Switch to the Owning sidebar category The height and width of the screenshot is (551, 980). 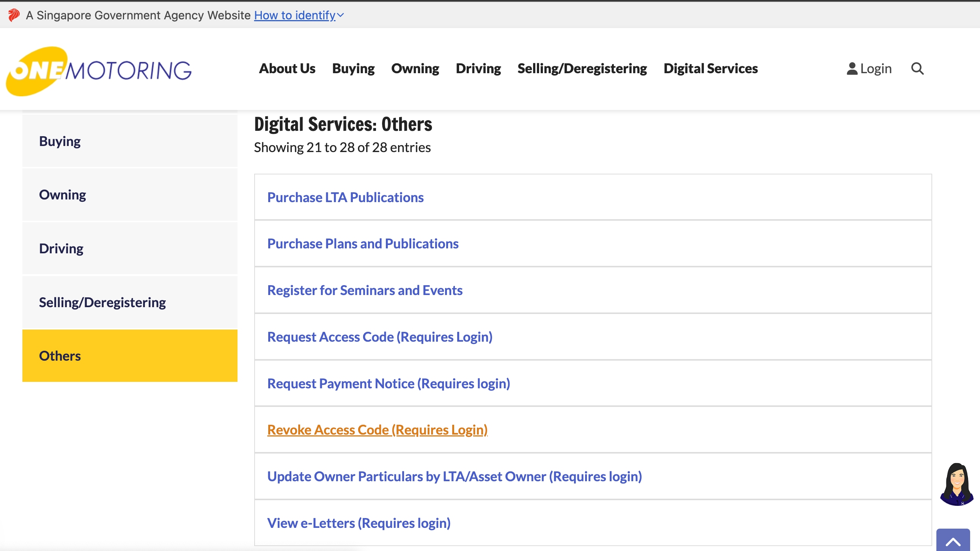pyautogui.click(x=62, y=194)
